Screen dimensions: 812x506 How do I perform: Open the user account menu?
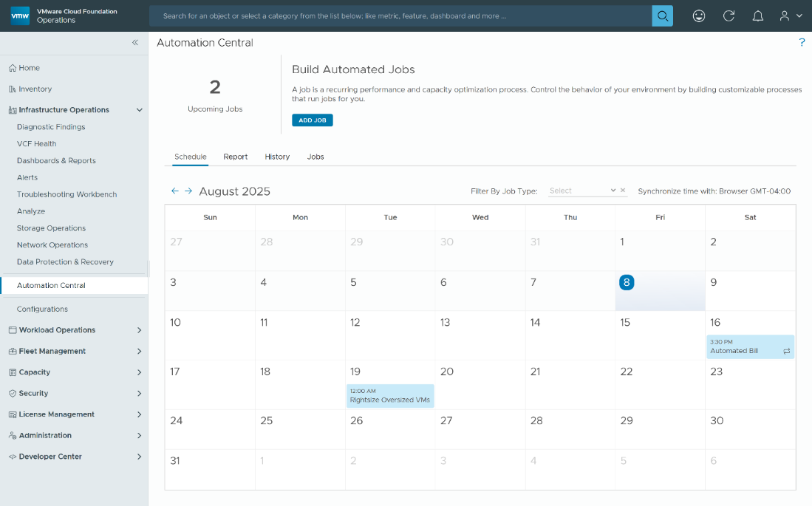click(790, 16)
